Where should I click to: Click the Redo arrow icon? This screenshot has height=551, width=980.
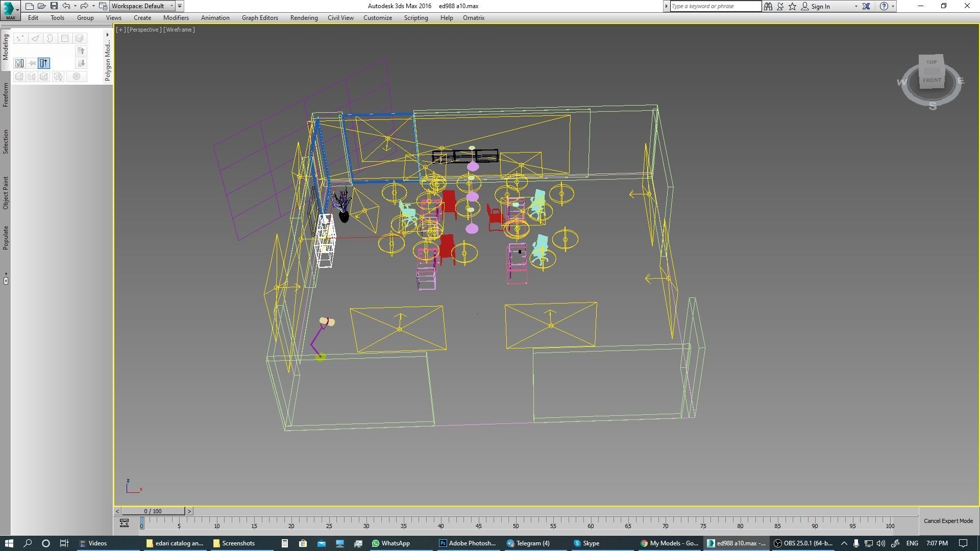(x=84, y=6)
